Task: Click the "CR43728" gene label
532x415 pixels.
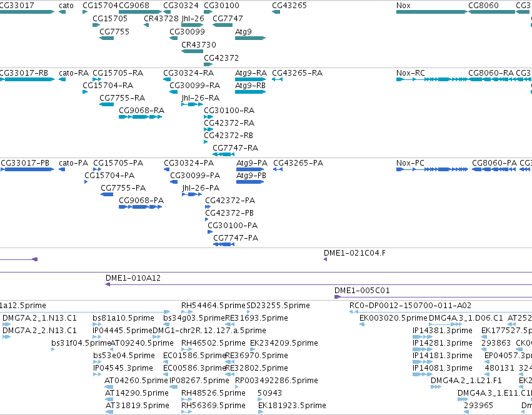Action: tap(161, 19)
